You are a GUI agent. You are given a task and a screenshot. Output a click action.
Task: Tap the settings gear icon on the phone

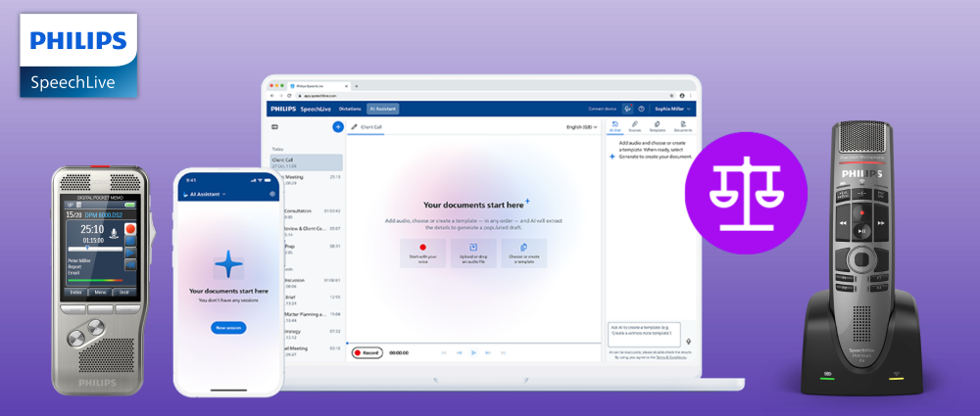(x=272, y=194)
